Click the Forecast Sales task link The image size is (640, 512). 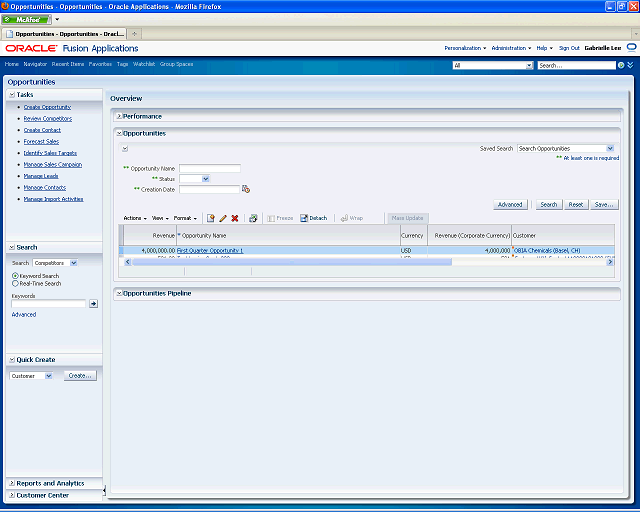tap(41, 142)
